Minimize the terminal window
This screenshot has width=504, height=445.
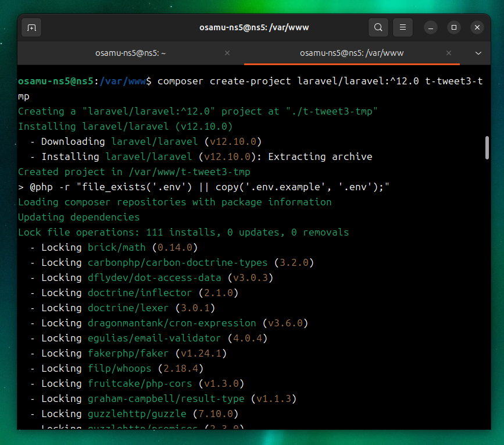point(430,27)
